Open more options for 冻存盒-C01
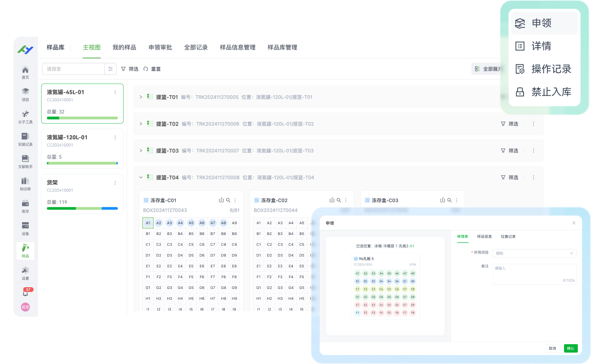Image resolution: width=591 pixels, height=364 pixels. pyautogui.click(x=235, y=200)
